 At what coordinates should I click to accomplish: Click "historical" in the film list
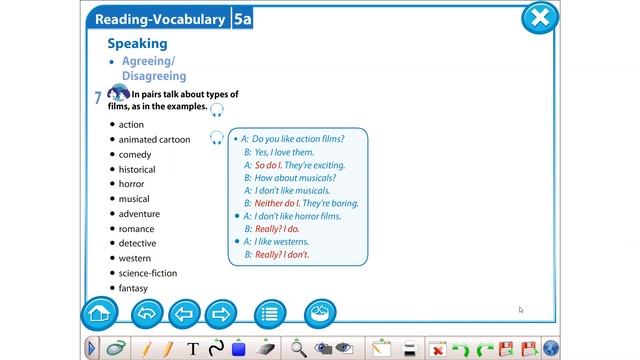[137, 169]
